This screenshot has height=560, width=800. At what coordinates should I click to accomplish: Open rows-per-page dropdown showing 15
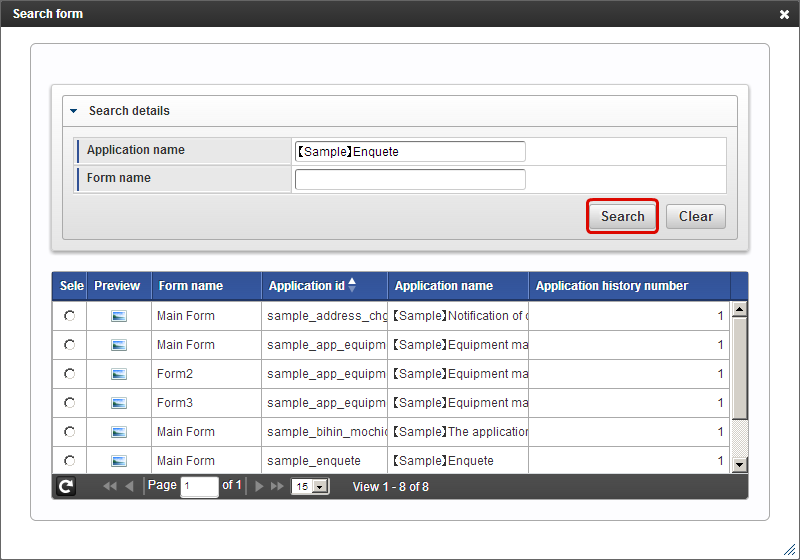click(x=310, y=487)
